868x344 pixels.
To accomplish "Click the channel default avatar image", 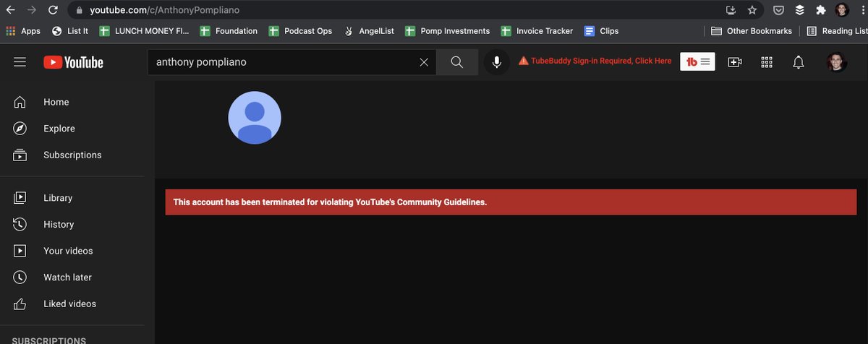I will click(x=255, y=118).
